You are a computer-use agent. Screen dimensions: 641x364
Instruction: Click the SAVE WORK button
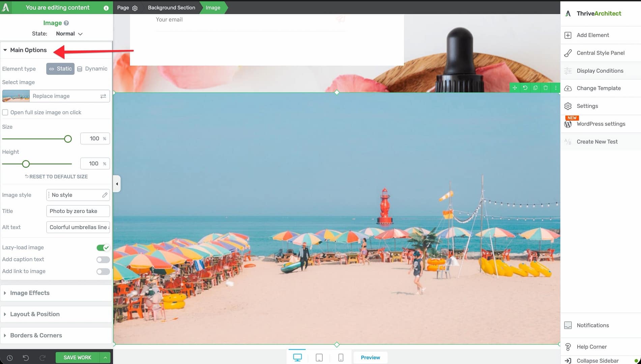[x=77, y=358]
